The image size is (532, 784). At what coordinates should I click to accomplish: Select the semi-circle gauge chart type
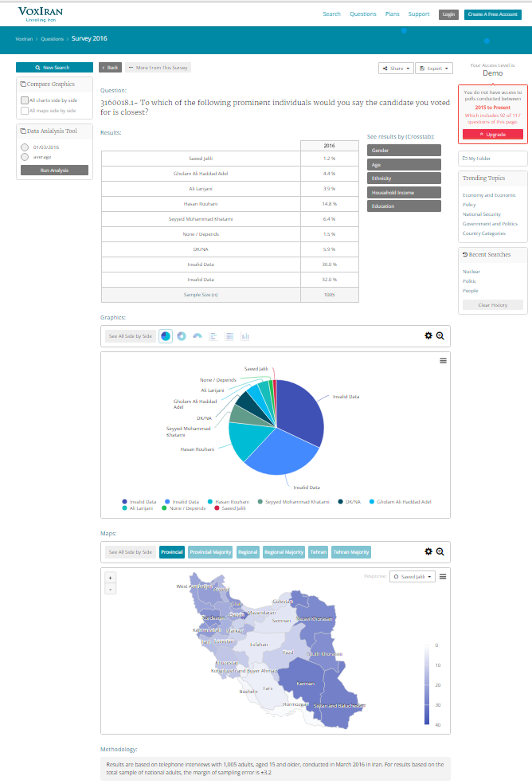point(198,336)
